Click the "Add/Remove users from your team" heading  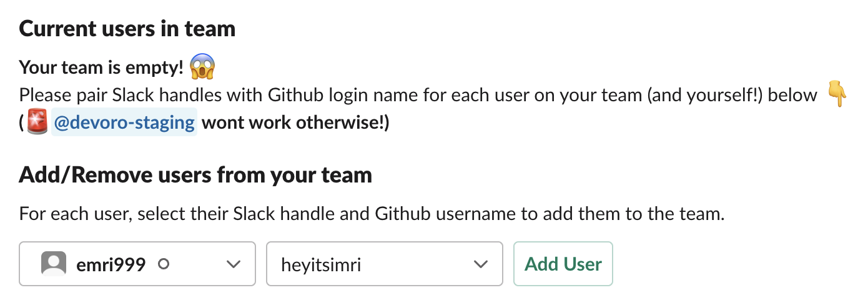click(x=195, y=174)
